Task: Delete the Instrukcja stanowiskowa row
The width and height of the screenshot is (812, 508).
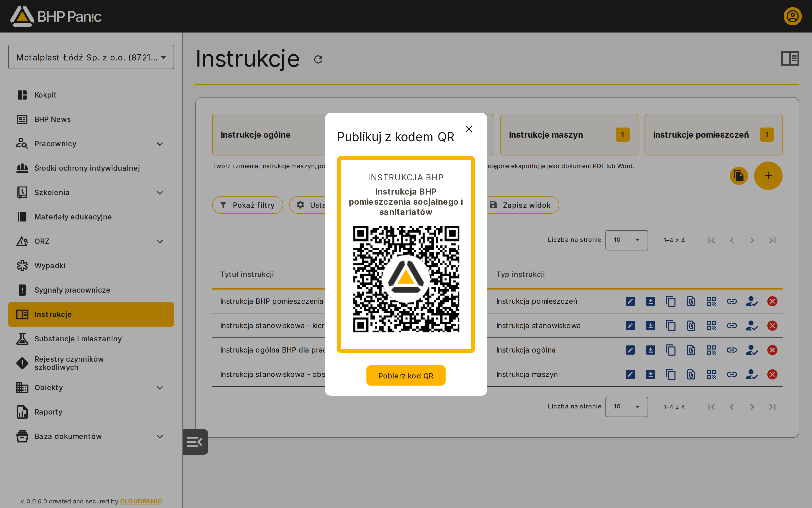Action: (x=772, y=326)
